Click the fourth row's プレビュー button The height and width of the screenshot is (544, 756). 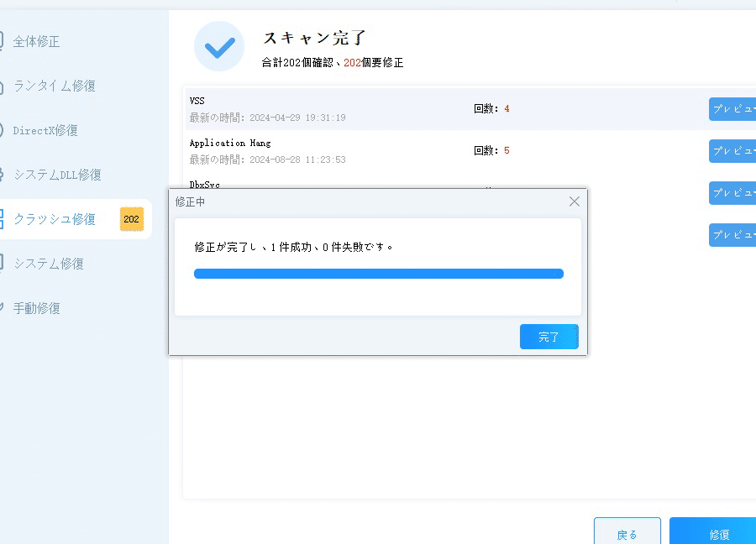(732, 235)
